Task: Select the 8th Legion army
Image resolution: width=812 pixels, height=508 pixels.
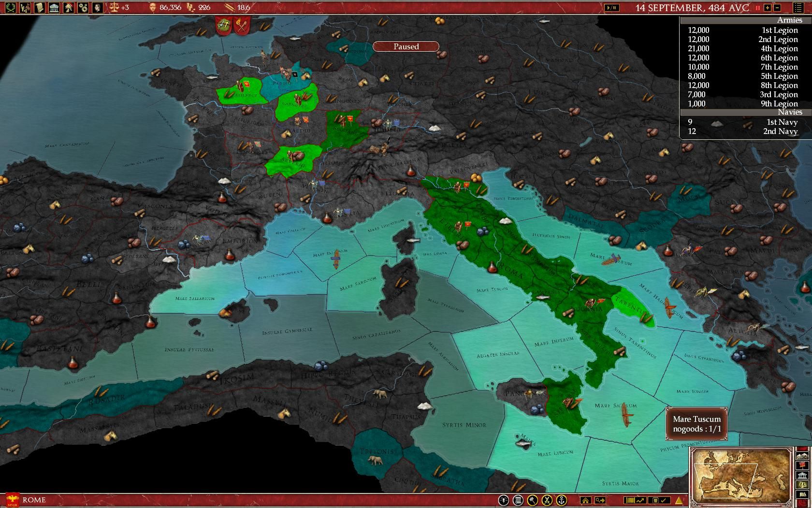Action: (x=743, y=85)
